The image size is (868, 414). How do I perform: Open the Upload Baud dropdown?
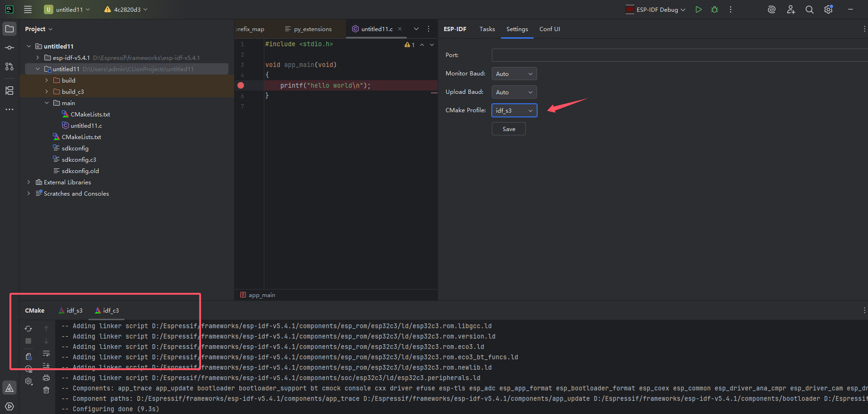pyautogui.click(x=514, y=92)
